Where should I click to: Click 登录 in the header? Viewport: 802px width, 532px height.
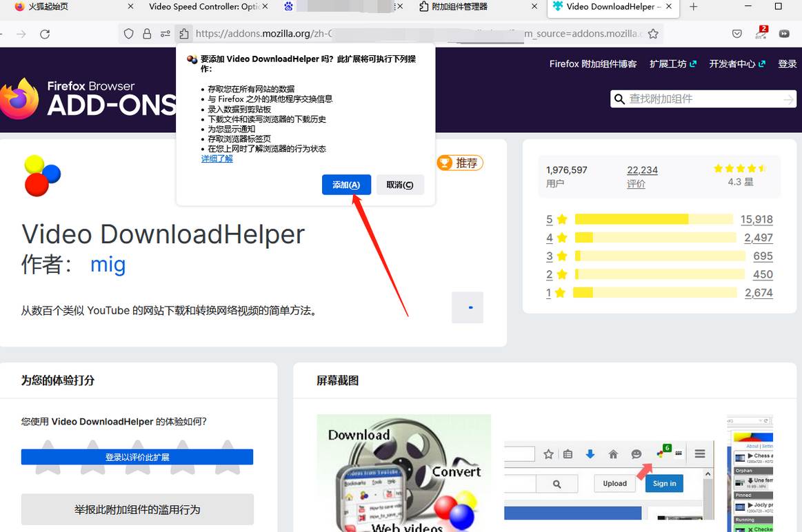pyautogui.click(x=787, y=64)
